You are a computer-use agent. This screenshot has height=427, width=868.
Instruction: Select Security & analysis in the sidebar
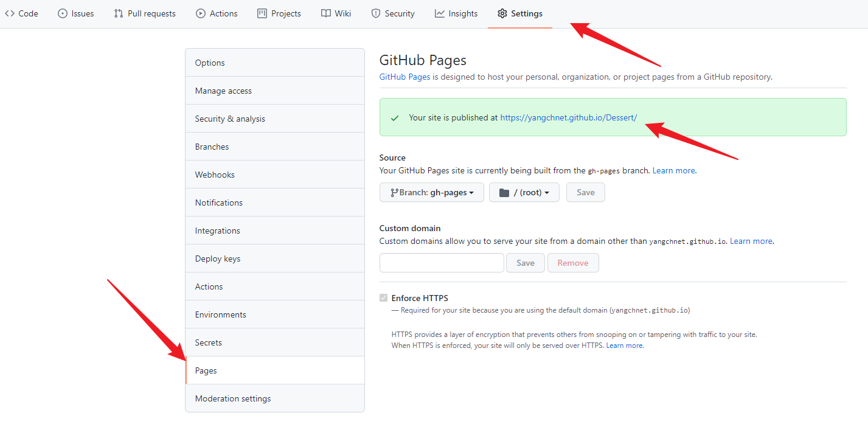pos(275,119)
